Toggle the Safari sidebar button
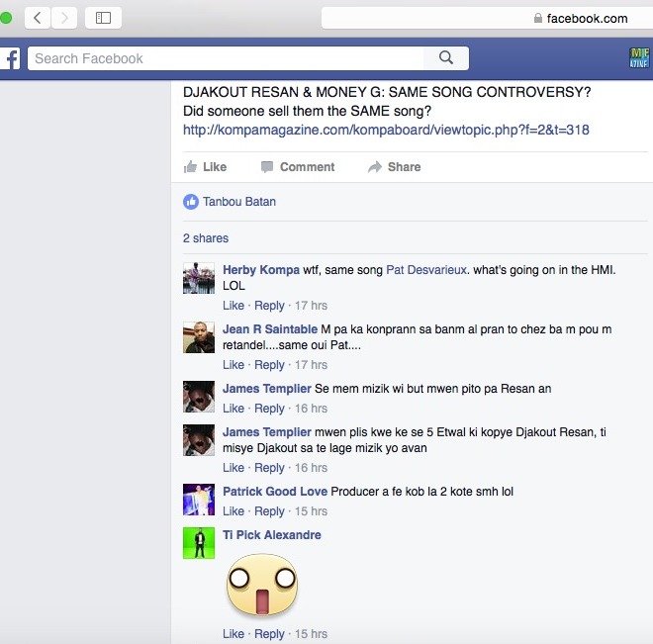 103,18
